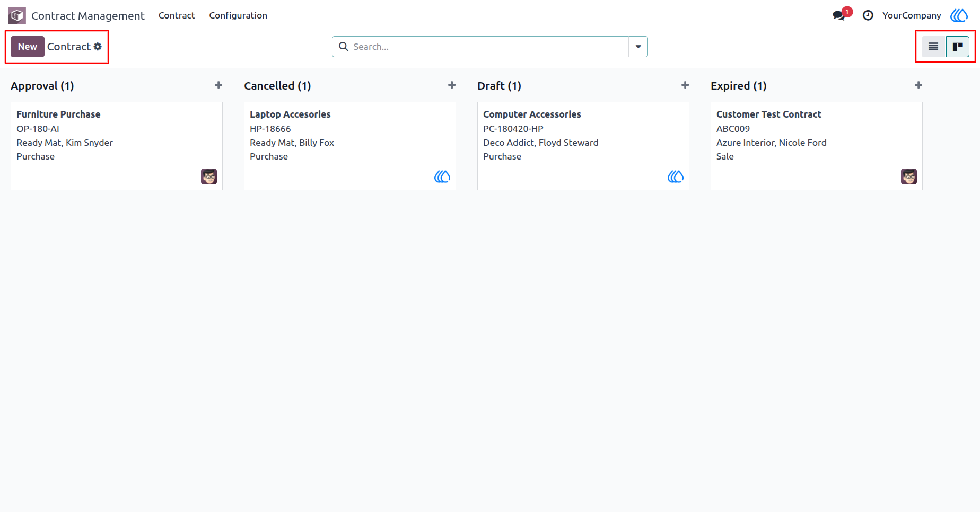
Task: Open the discuss messages icon
Action: point(839,15)
